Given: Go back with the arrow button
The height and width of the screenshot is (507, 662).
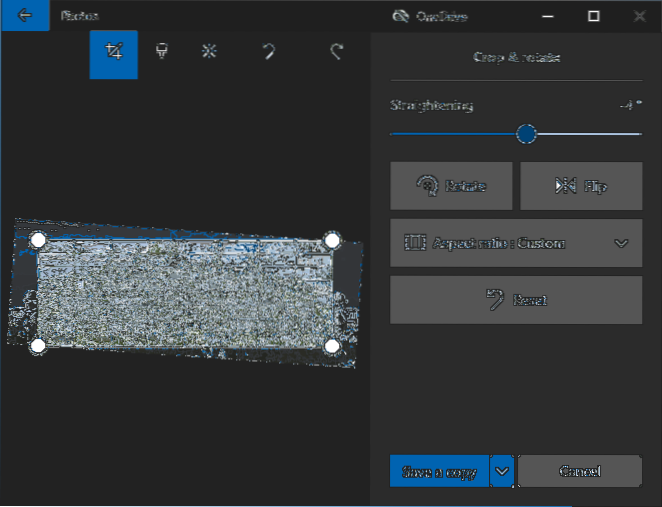Looking at the screenshot, I should pyautogui.click(x=25, y=16).
